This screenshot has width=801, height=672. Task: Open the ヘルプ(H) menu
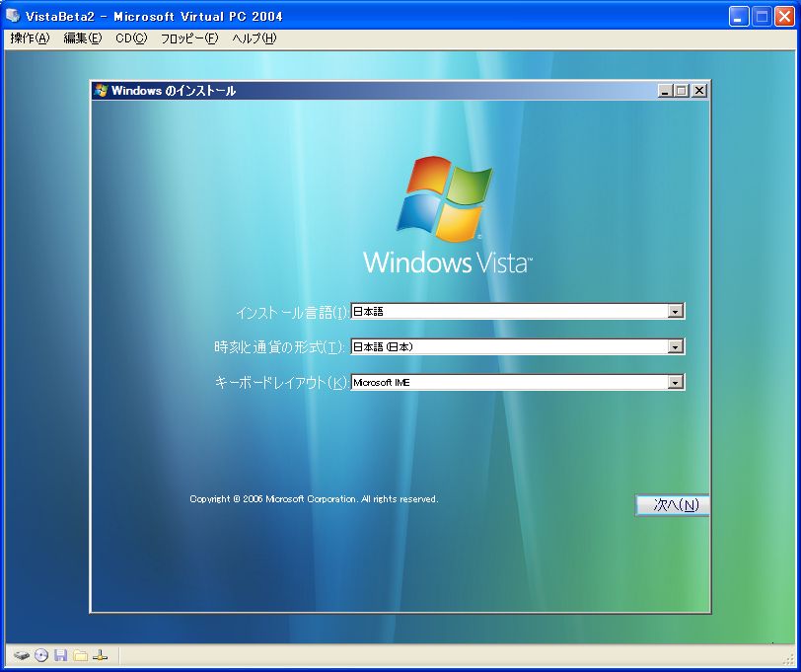point(255,38)
